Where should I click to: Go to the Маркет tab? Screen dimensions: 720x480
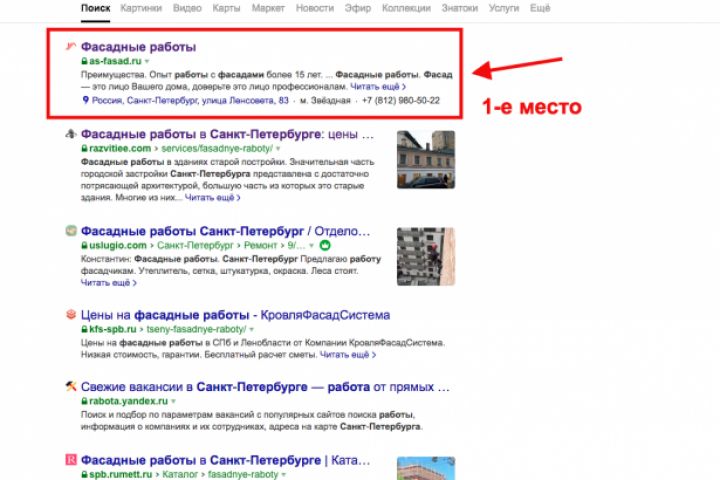(268, 8)
